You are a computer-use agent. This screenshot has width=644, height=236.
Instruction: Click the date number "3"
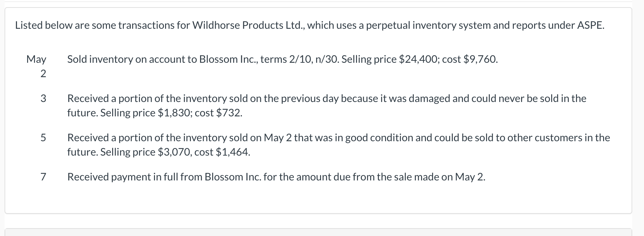point(43,98)
